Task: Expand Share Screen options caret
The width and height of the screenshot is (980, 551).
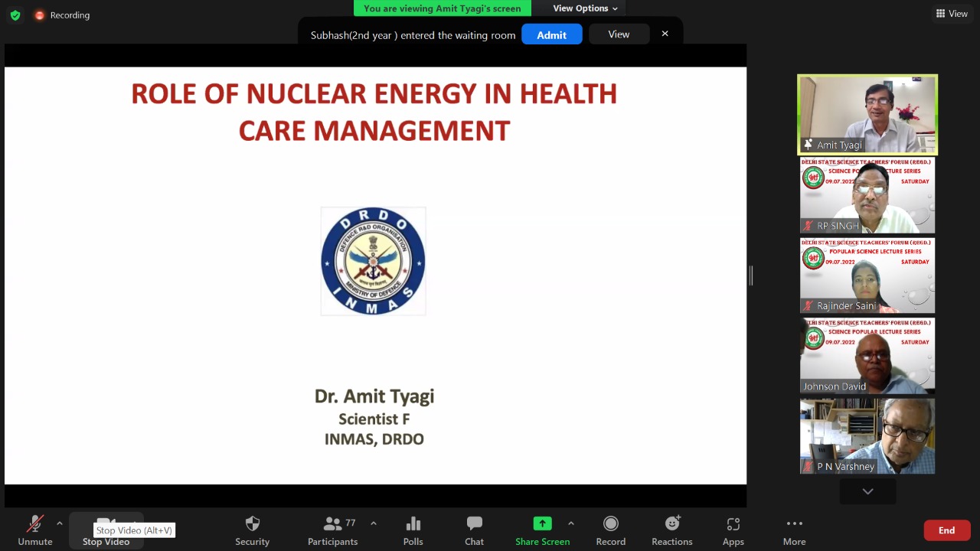Action: (571, 523)
